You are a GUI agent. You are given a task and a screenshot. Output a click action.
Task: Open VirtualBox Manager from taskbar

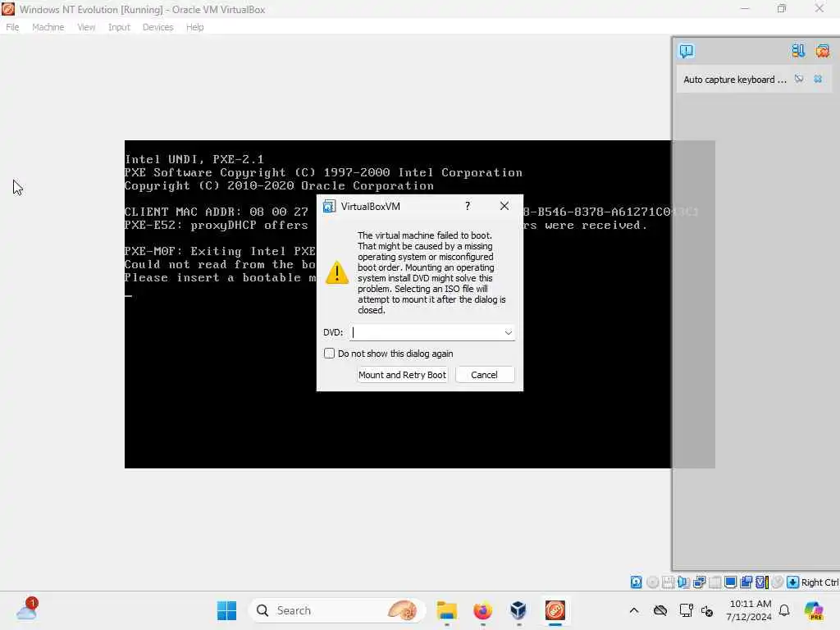click(x=518, y=610)
